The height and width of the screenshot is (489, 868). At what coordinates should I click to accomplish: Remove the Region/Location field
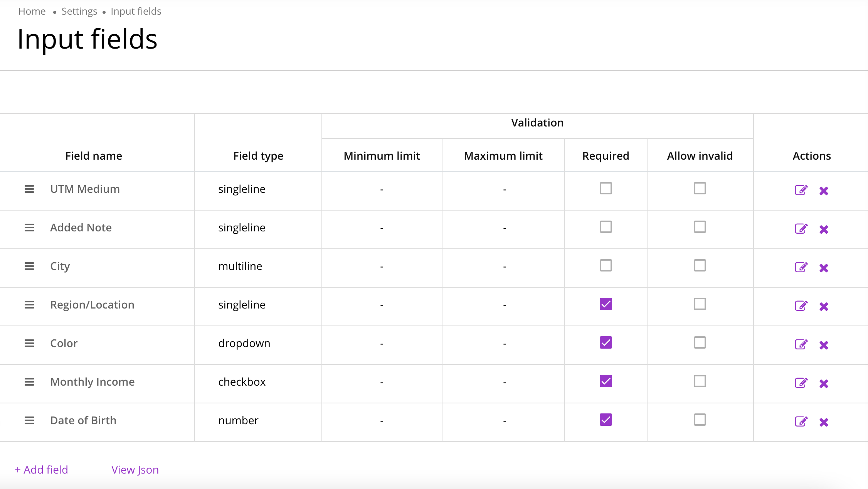point(824,306)
